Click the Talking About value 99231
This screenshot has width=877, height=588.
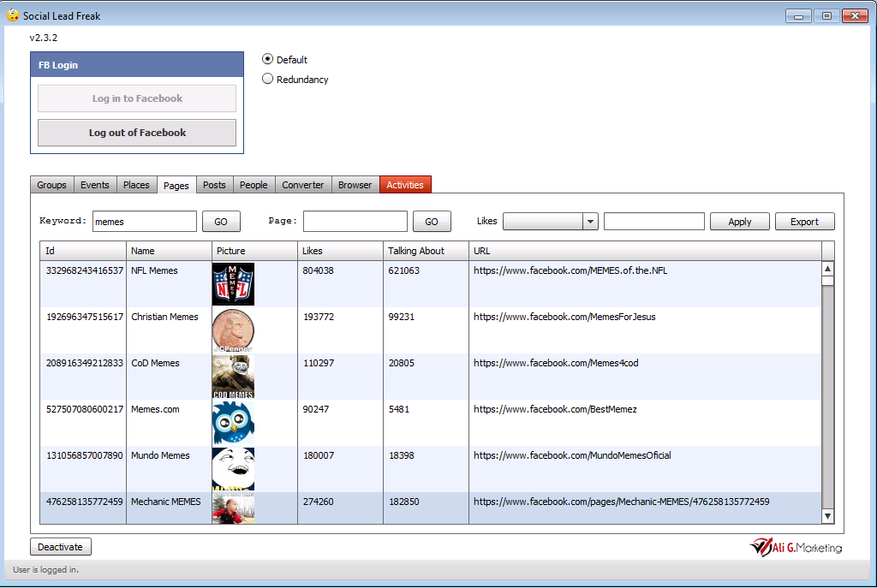pos(401,317)
